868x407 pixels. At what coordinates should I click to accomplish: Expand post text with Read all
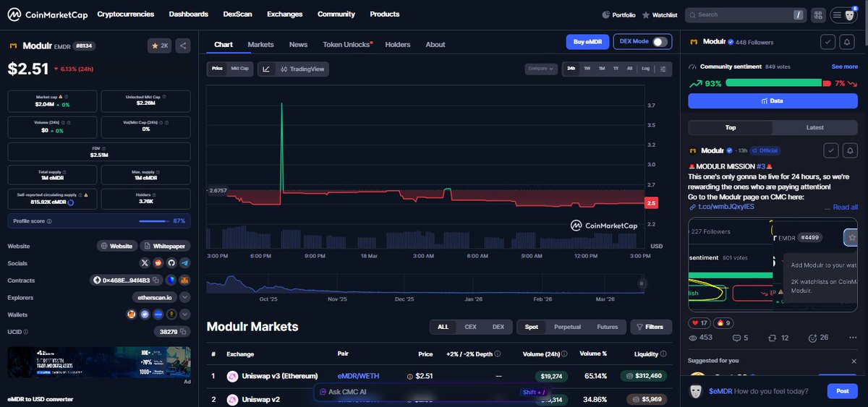click(x=845, y=207)
